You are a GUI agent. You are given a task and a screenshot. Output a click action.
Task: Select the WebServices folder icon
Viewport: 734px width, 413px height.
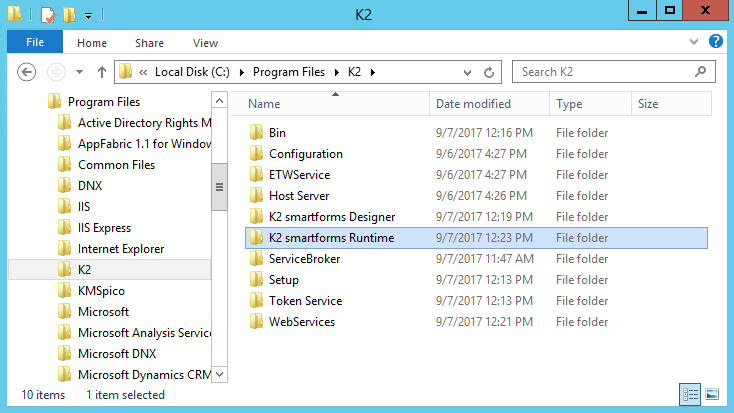[256, 322]
